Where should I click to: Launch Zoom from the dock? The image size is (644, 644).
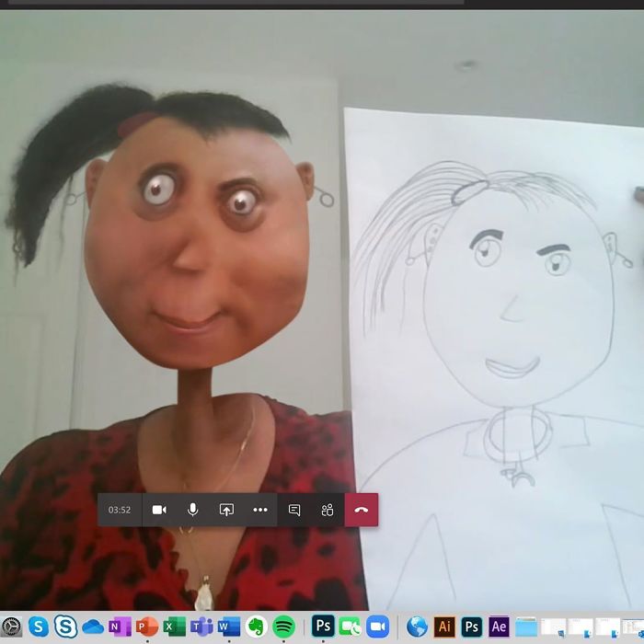[x=377, y=627]
